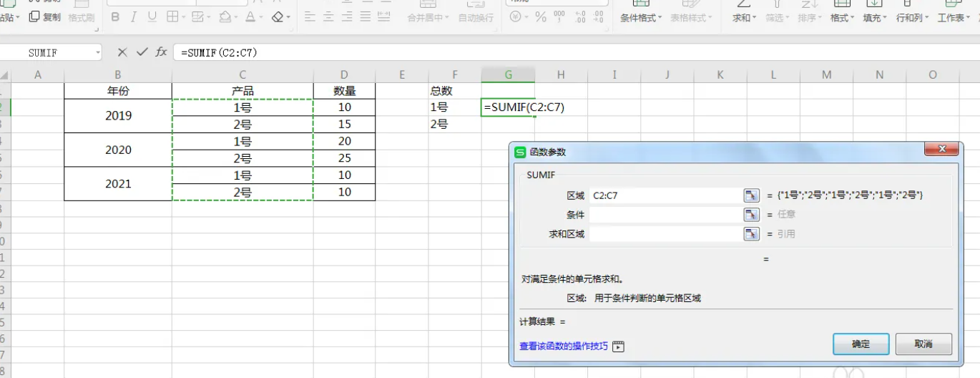Click cell containing 2021
The height and width of the screenshot is (378, 980).
coord(118,184)
